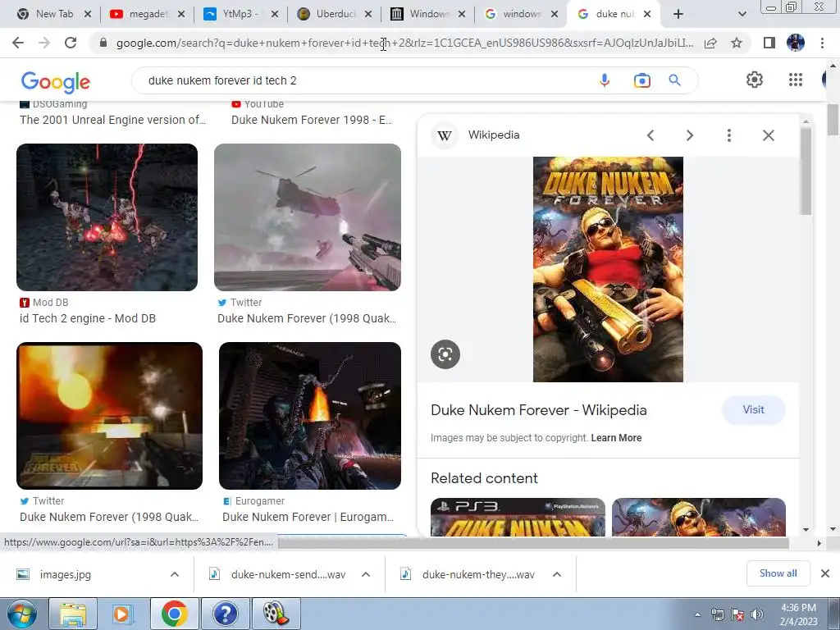Open Google quick settings gear
The width and height of the screenshot is (840, 630).
pyautogui.click(x=755, y=80)
